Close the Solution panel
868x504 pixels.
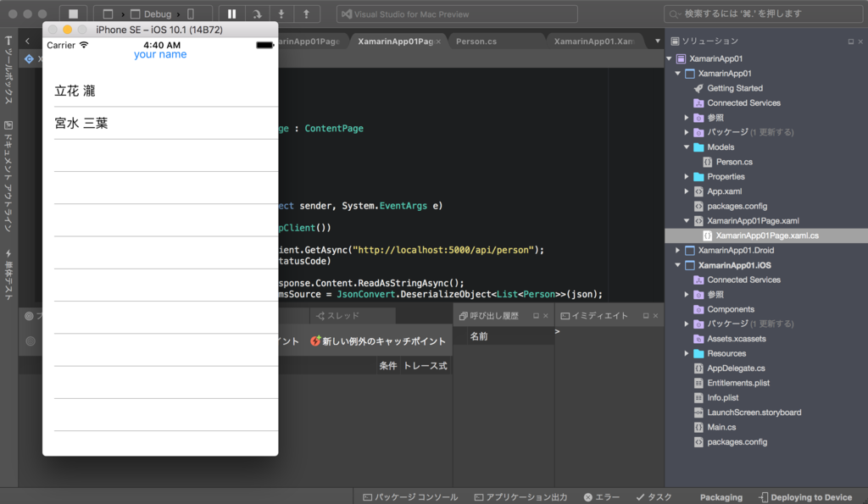tap(860, 42)
